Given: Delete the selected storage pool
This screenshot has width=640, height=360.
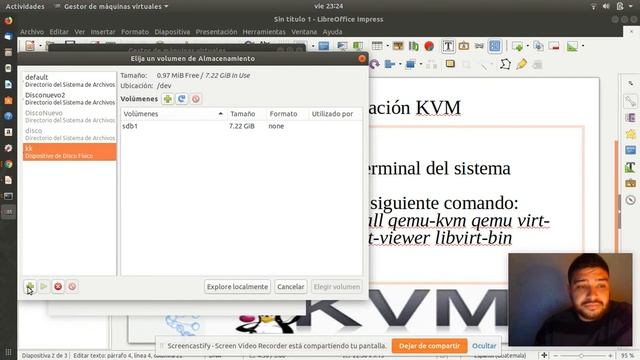Looking at the screenshot, I should 72,287.
